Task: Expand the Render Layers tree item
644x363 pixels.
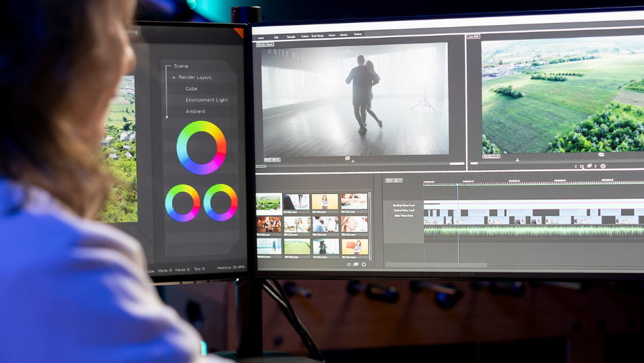Action: (174, 77)
